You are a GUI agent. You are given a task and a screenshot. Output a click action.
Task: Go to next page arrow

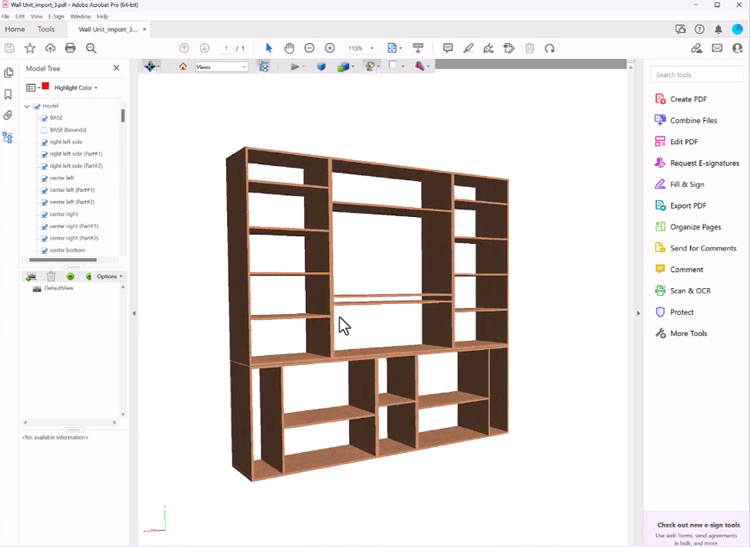pyautogui.click(x=204, y=48)
